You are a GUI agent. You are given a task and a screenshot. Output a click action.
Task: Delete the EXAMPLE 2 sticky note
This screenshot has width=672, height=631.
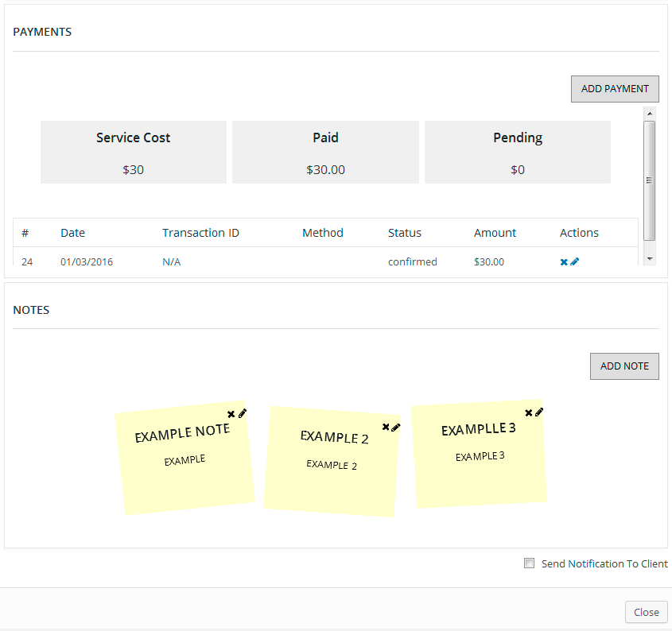[386, 427]
